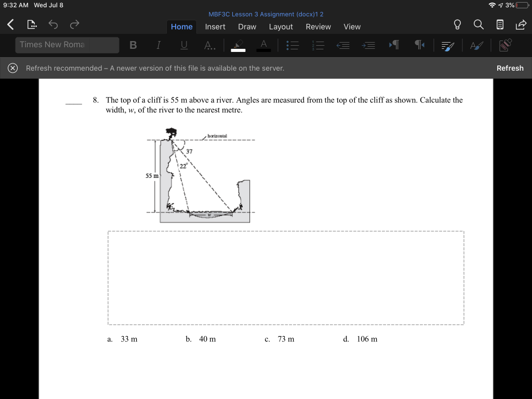The image size is (532, 399).
Task: Toggle italic formatting
Action: click(158, 46)
